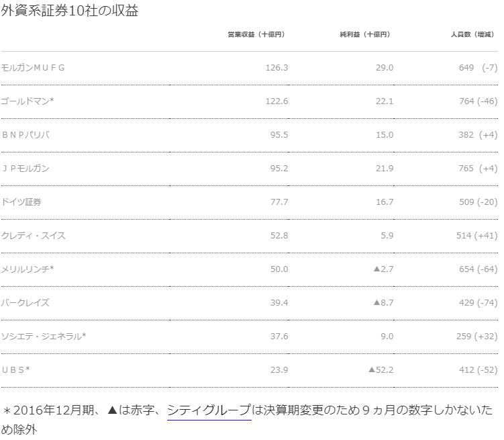Select the ゴールドマン* row name
Viewport: 504px width, 440px height.
[28, 101]
